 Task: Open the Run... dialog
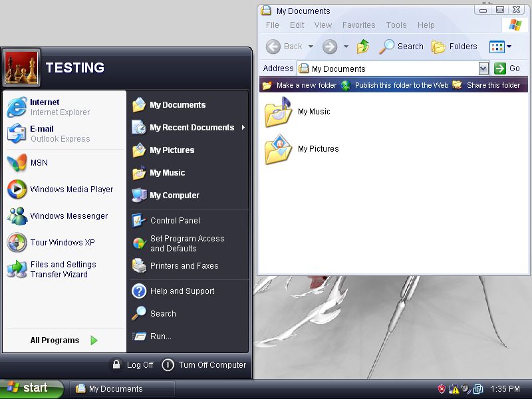[x=188, y=336]
